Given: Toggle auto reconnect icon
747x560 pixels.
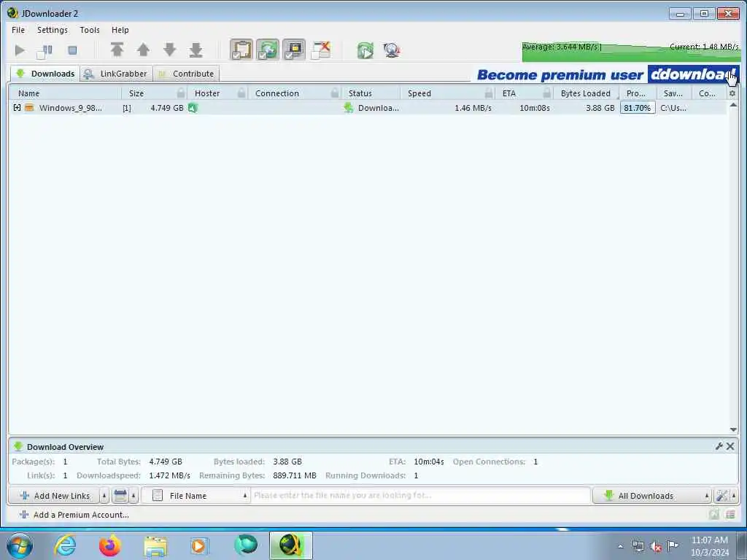Looking at the screenshot, I should pos(268,50).
